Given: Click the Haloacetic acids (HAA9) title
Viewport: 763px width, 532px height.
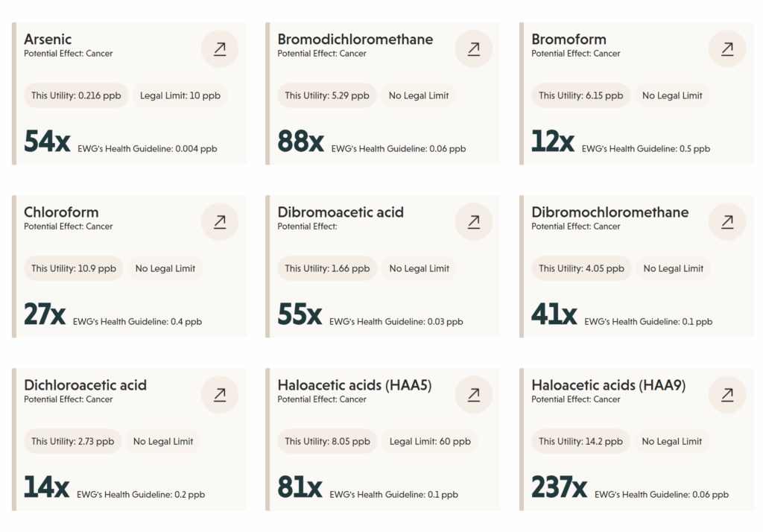Looking at the screenshot, I should click(x=608, y=385).
